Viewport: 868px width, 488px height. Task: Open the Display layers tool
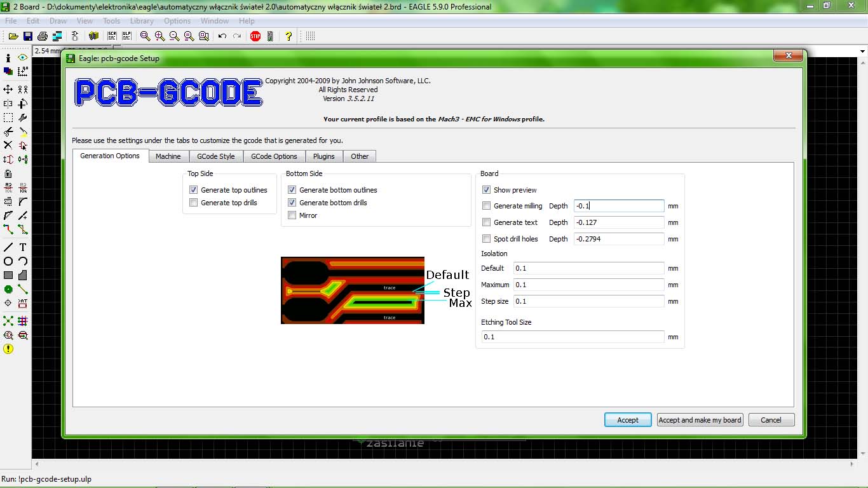tap(8, 72)
